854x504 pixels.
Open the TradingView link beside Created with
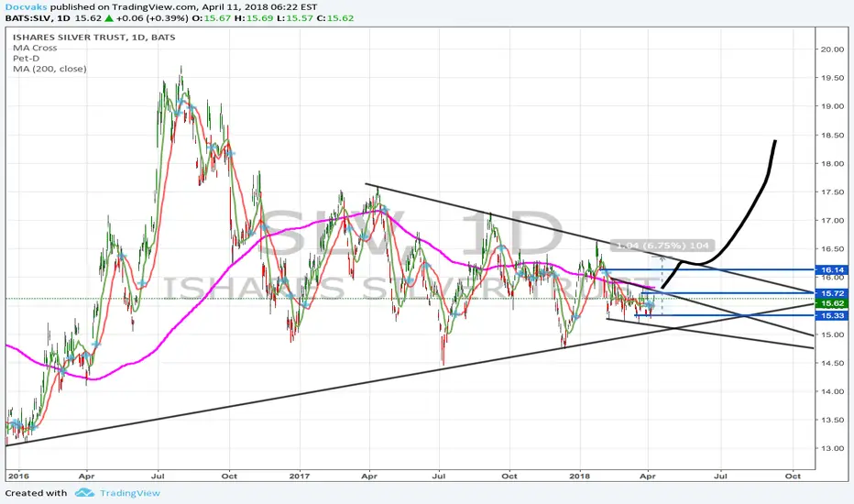129,493
